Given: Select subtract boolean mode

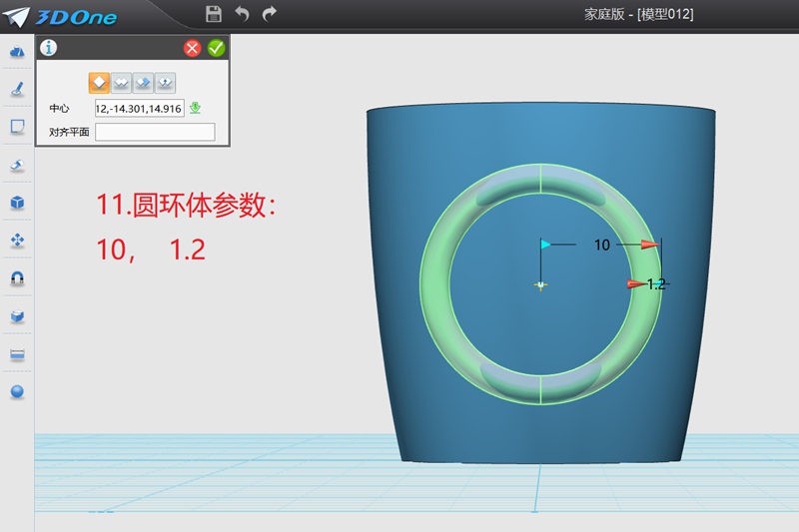Looking at the screenshot, I should coord(143,83).
